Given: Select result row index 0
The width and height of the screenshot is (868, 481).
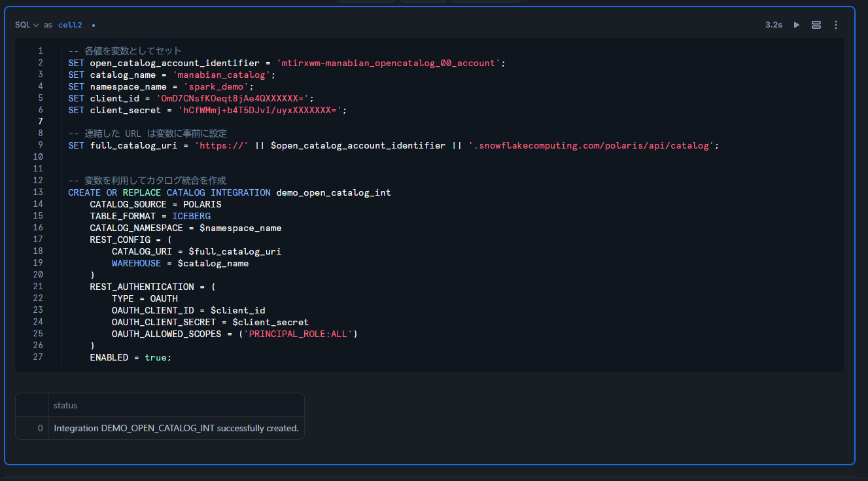Looking at the screenshot, I should pos(40,428).
